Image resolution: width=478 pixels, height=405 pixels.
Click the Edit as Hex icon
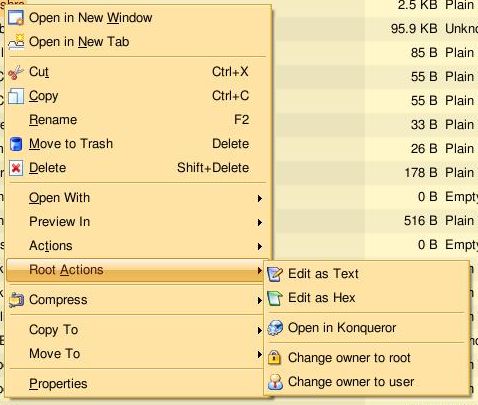point(275,298)
